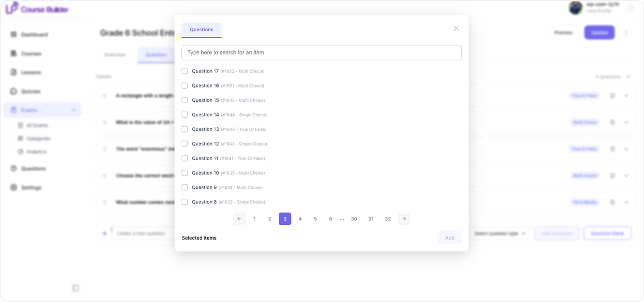Check Question 11 True Or False item
The height and width of the screenshot is (302, 644).
click(x=185, y=158)
